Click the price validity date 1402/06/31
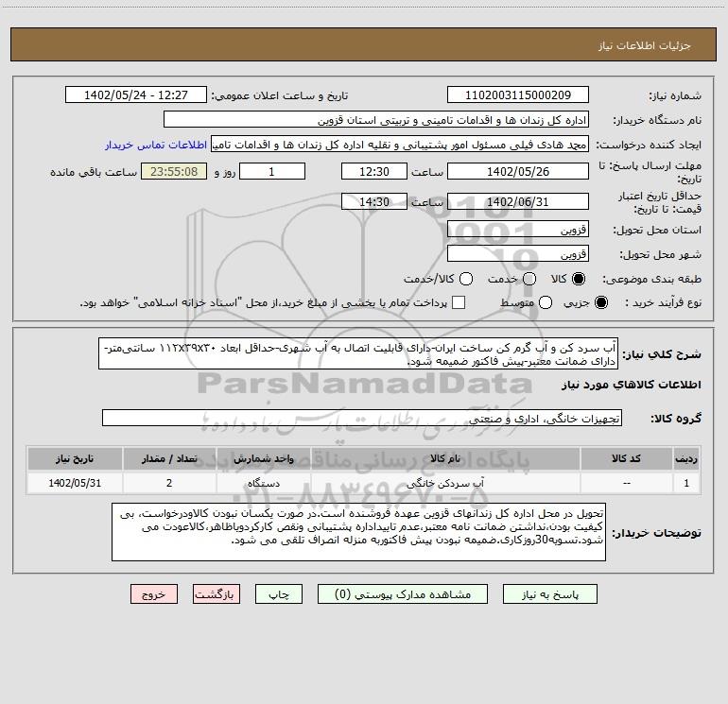728x704 pixels. [518, 201]
